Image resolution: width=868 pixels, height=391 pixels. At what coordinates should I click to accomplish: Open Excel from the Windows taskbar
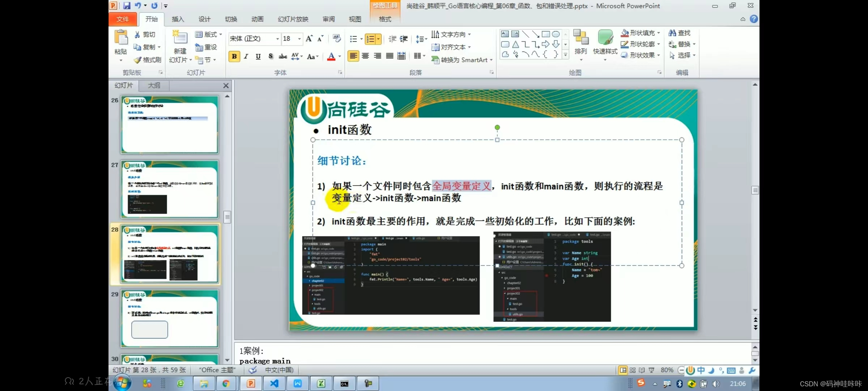point(321,383)
